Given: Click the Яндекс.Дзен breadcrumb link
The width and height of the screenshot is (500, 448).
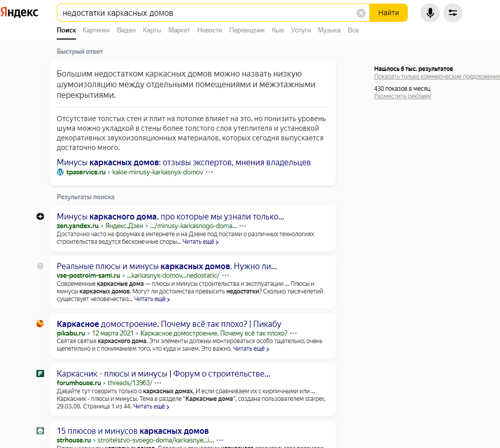Looking at the screenshot, I should tap(124, 226).
